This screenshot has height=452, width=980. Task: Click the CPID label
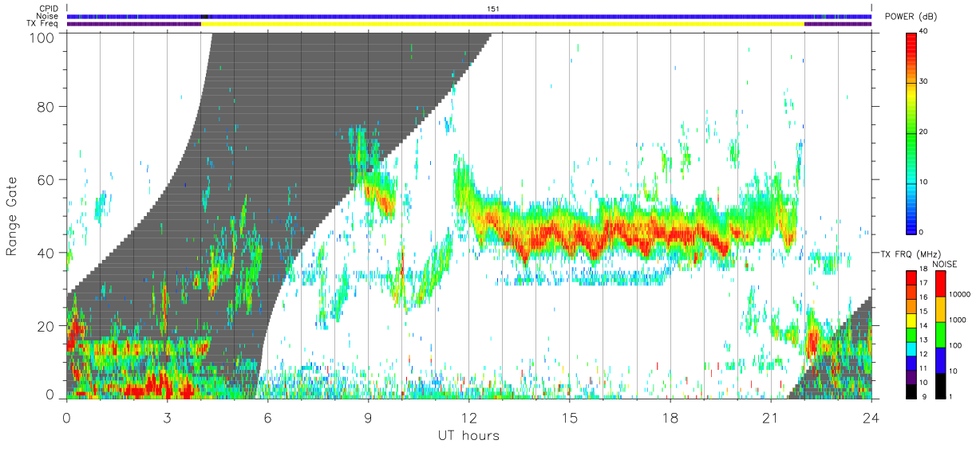tap(49, 9)
